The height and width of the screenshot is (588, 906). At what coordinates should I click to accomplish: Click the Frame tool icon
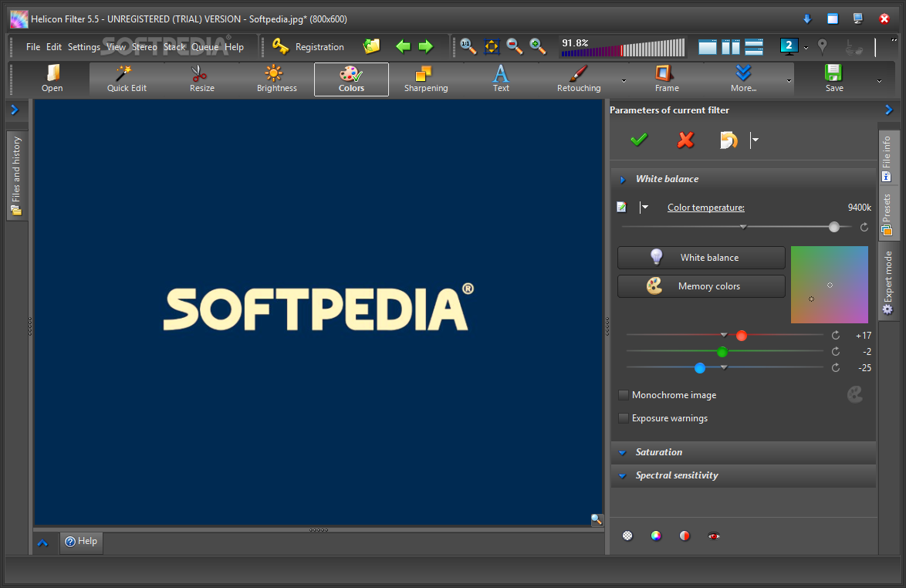pos(666,74)
